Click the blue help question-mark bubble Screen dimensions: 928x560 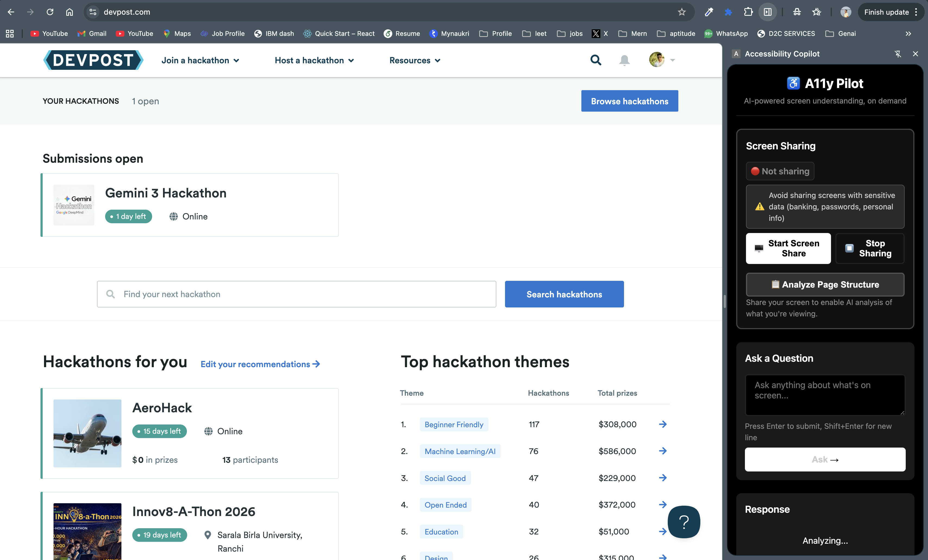tap(684, 522)
